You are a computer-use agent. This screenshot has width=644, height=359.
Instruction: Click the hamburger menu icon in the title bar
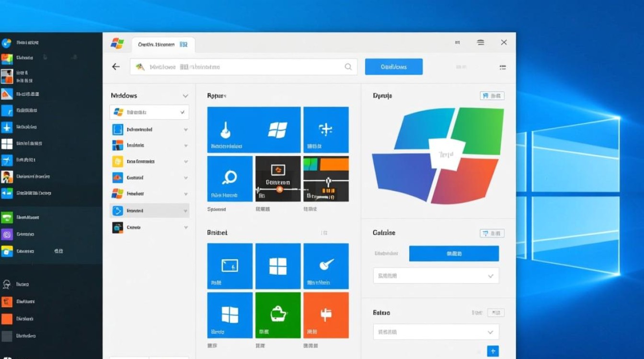click(x=481, y=43)
